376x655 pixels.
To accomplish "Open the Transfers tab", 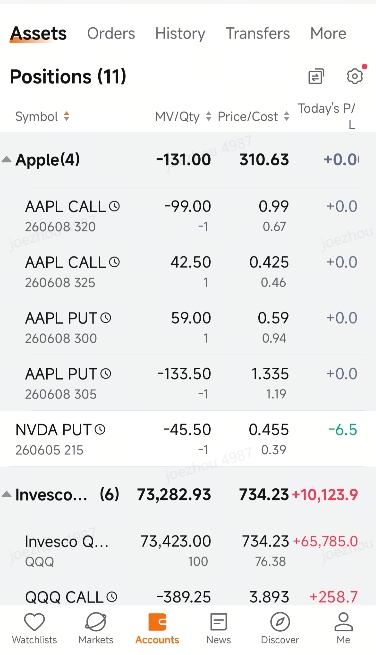I will tap(258, 33).
